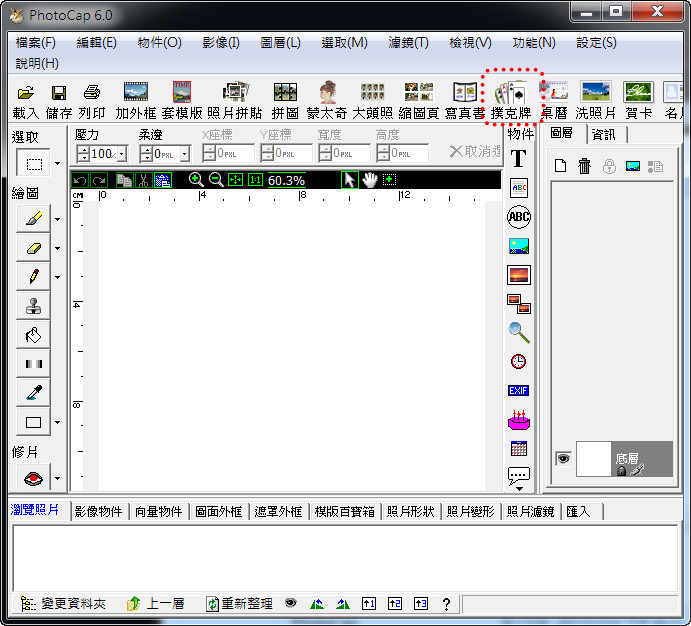Click the 變更資料夾 change folder button
This screenshot has height=626, width=691.
(63, 604)
